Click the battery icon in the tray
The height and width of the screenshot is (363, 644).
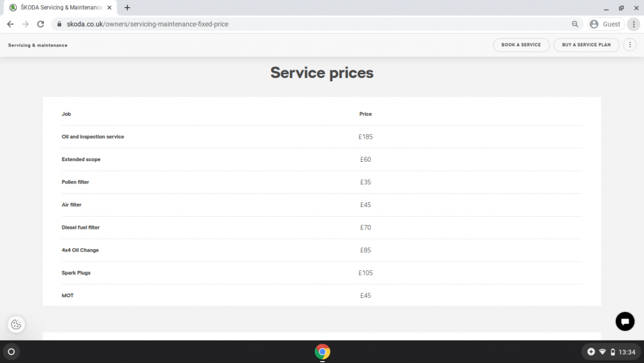tap(612, 352)
